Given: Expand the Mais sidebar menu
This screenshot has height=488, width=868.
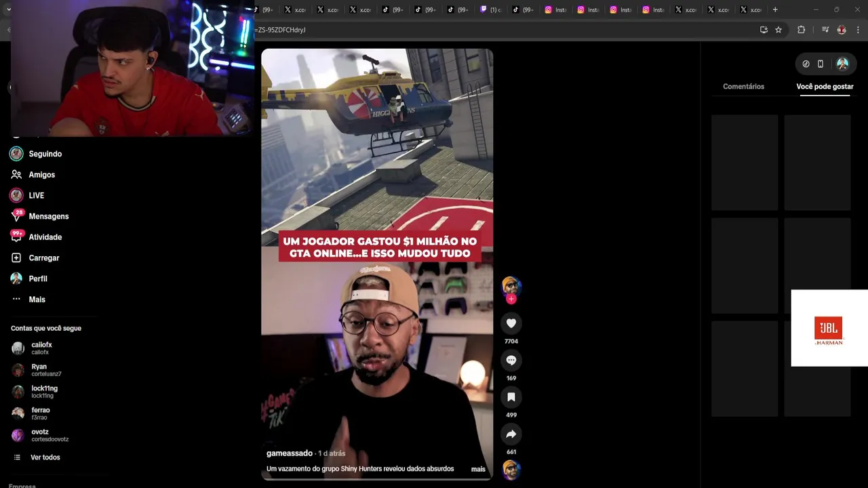Looking at the screenshot, I should tap(28, 300).
